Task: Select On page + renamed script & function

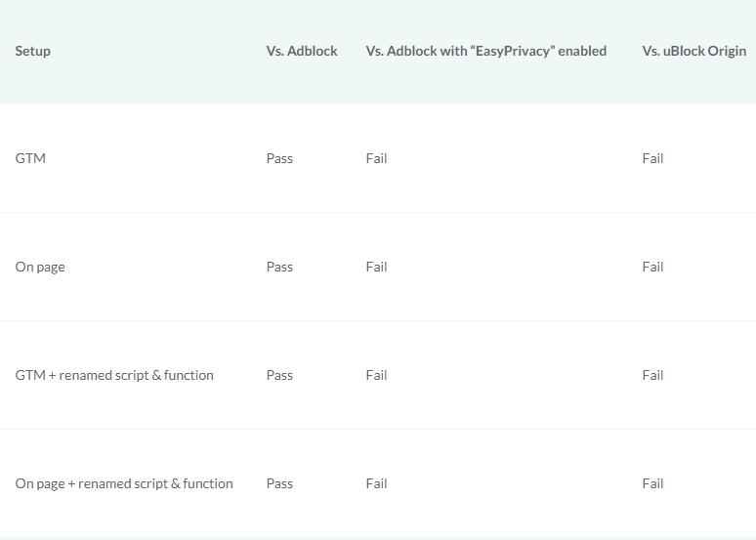Action: (x=124, y=483)
